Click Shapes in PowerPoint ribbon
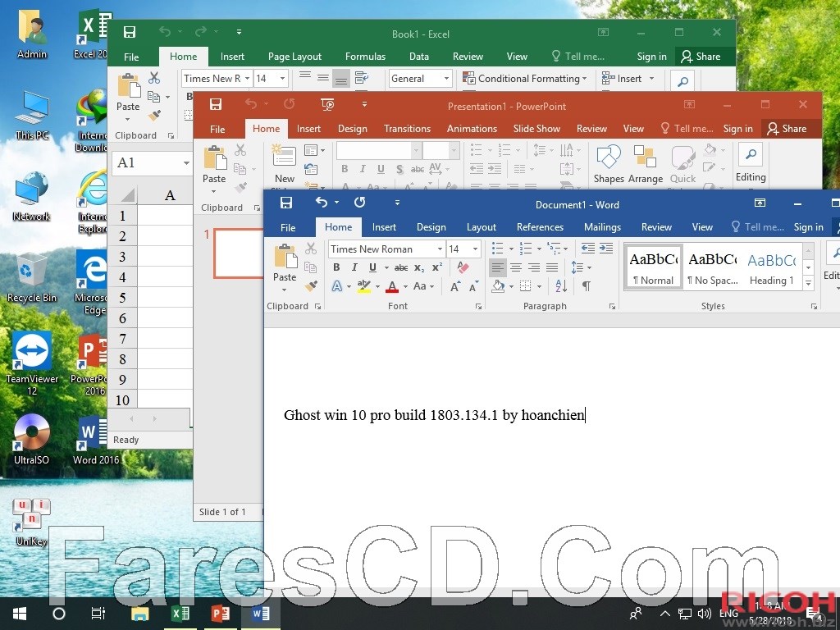The image size is (840, 630). pos(609,164)
